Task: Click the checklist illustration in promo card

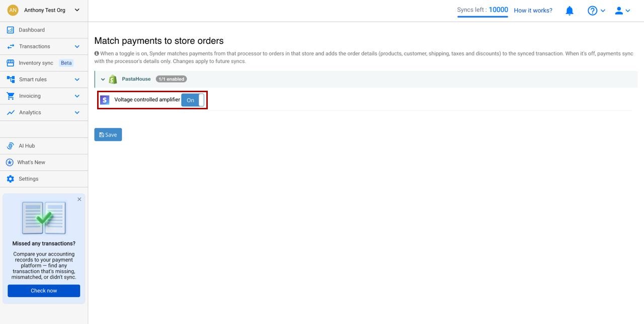Action: pos(44,218)
